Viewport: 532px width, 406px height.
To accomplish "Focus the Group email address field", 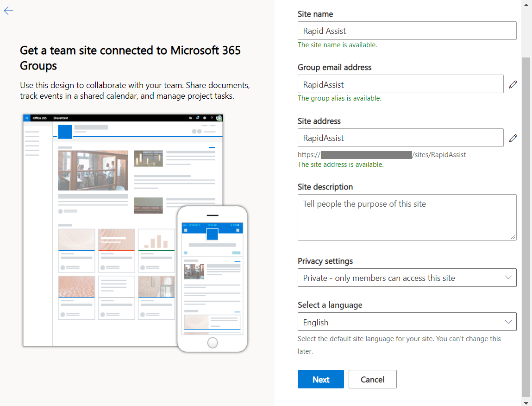I will point(401,84).
